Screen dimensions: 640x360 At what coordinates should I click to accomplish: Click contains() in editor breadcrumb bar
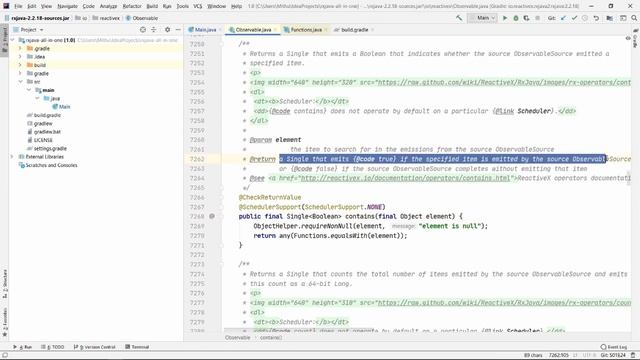pos(271,338)
